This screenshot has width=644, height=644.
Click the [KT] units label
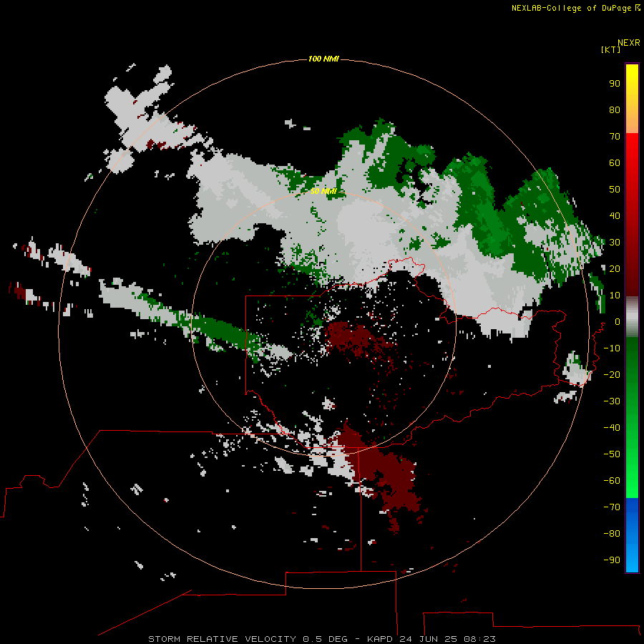click(x=610, y=49)
